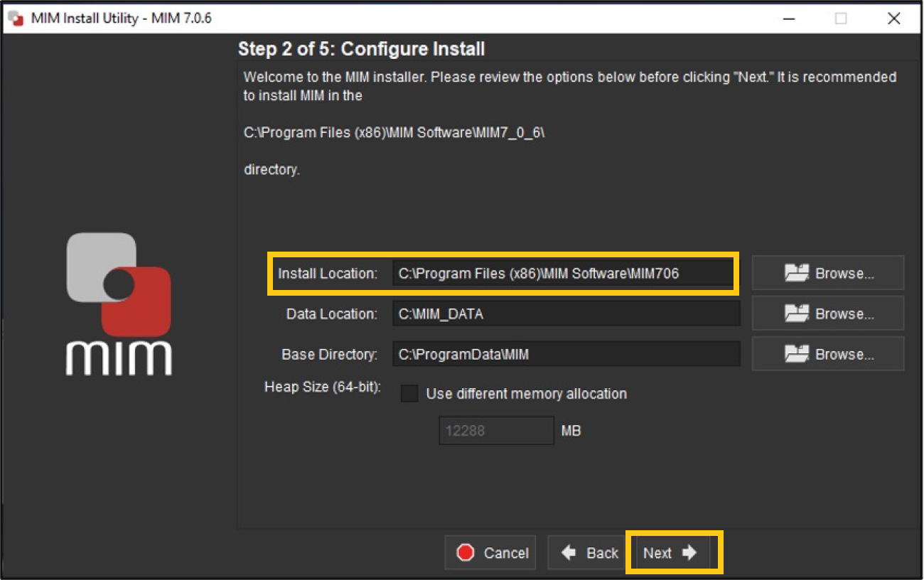Enable Use different memory allocation checkbox
The height and width of the screenshot is (580, 924).
[x=409, y=393]
